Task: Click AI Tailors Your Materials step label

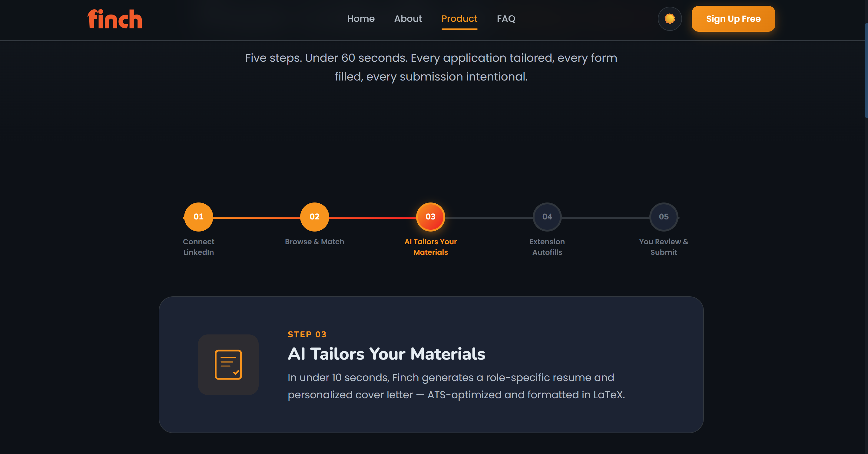Action: coord(430,247)
